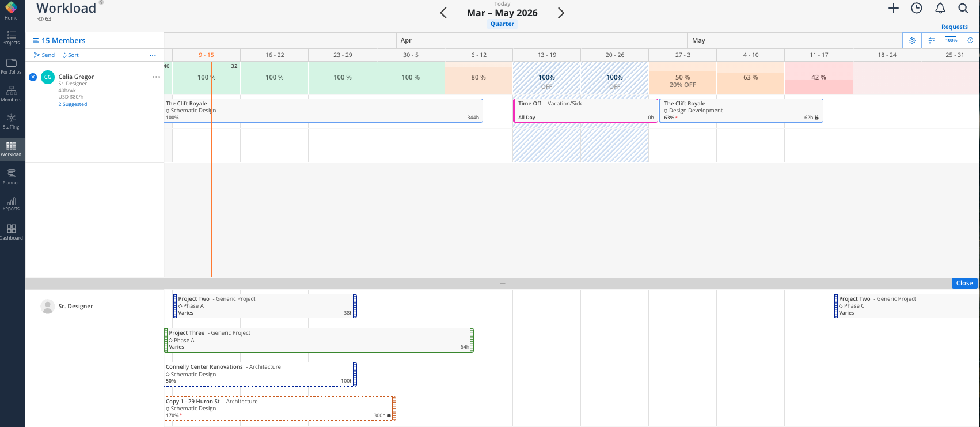
Task: Click the notifications bell icon
Action: (x=940, y=8)
